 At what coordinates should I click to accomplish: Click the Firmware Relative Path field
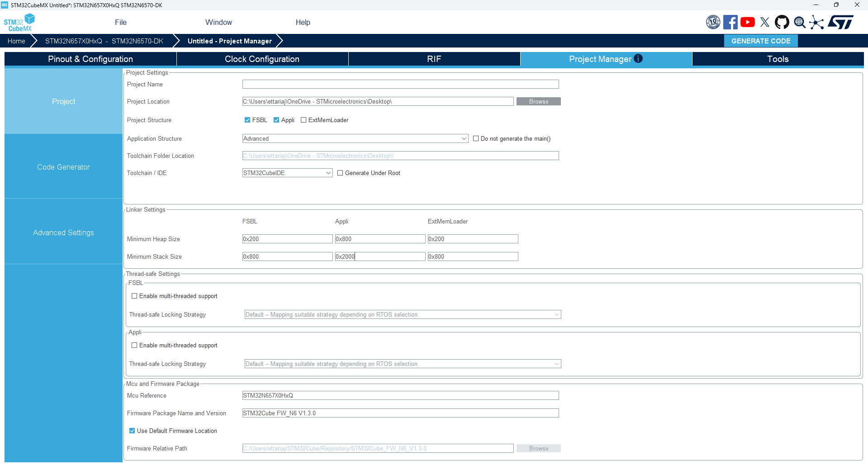click(x=378, y=448)
